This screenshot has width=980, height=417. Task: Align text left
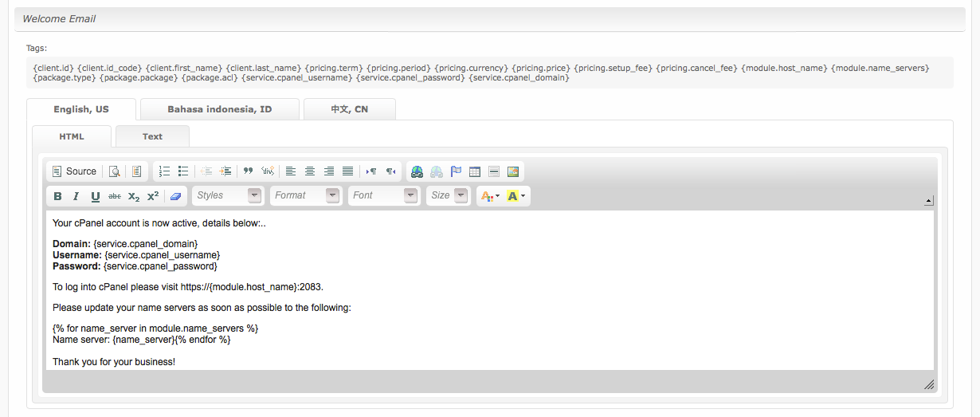pyautogui.click(x=291, y=171)
